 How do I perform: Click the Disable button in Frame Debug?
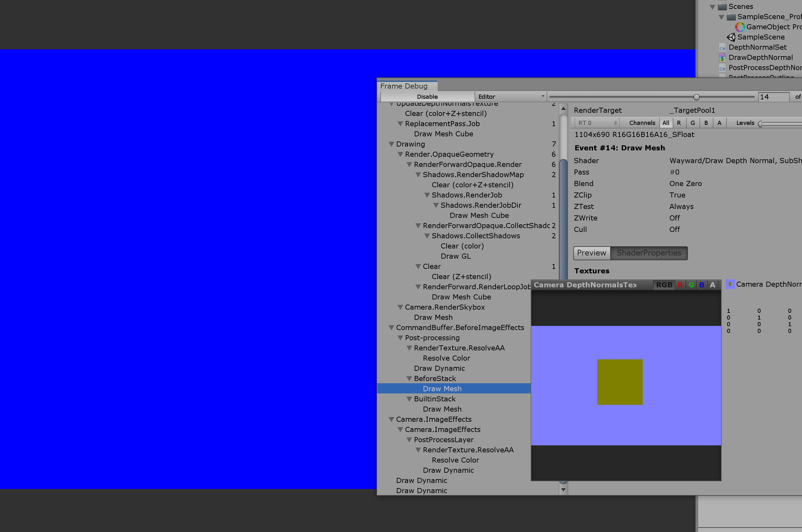tap(427, 97)
